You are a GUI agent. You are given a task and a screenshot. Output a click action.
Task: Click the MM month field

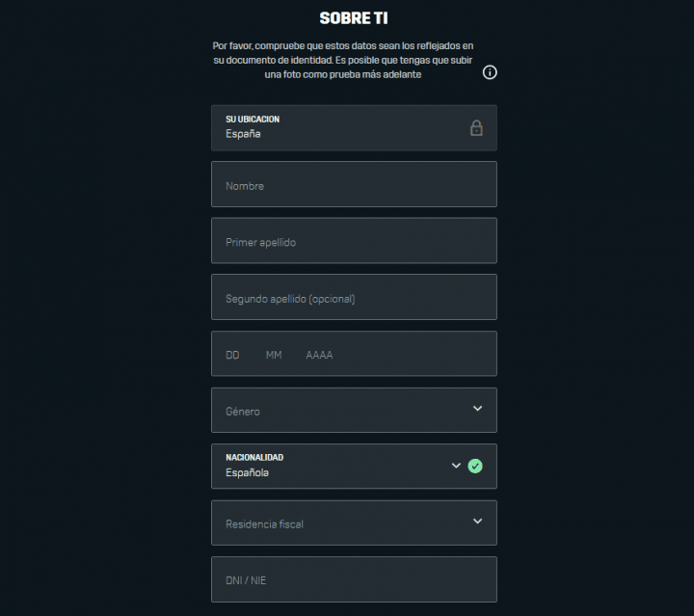tap(274, 355)
